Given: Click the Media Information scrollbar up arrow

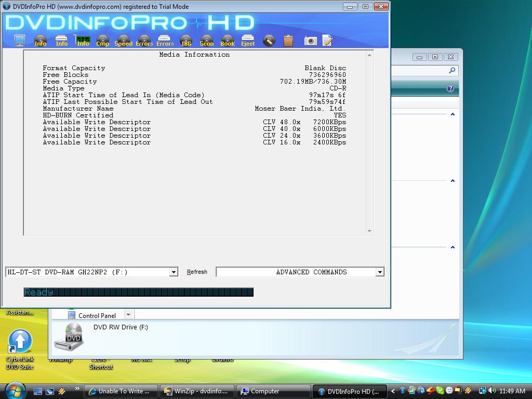Looking at the screenshot, I should tap(369, 55).
